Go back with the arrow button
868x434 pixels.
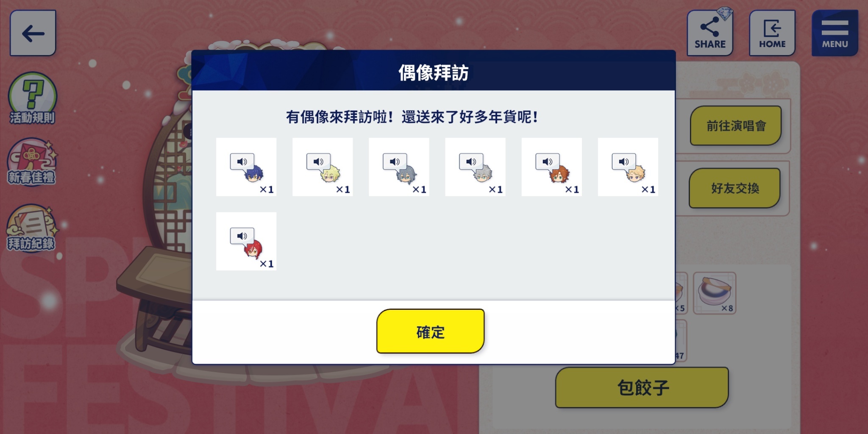pos(33,33)
